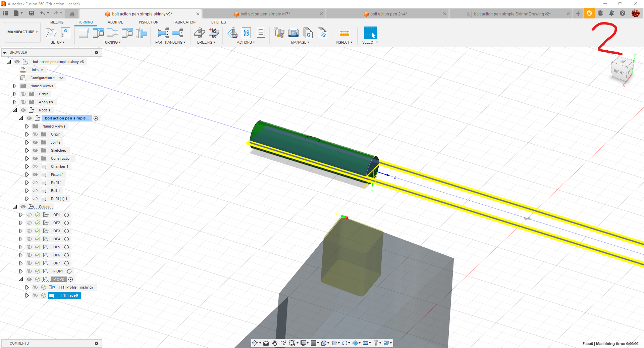Open the Post Library icon
The width and height of the screenshot is (644, 348).
308,33
